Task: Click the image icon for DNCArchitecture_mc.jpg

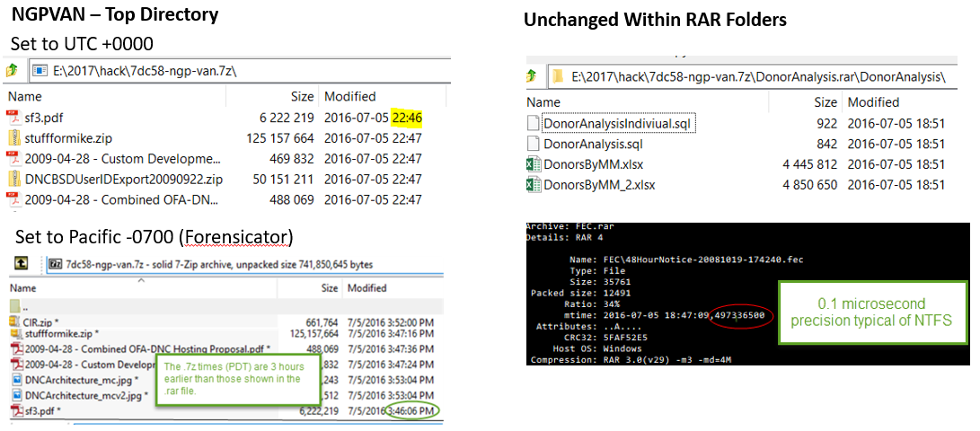Action: click(16, 381)
